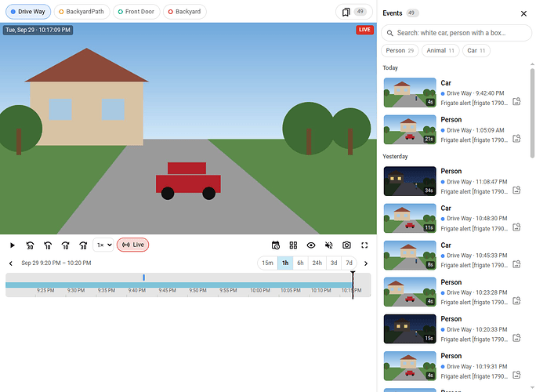Go to previous timeline range
Screen dimensions: 536x392
coord(11,263)
